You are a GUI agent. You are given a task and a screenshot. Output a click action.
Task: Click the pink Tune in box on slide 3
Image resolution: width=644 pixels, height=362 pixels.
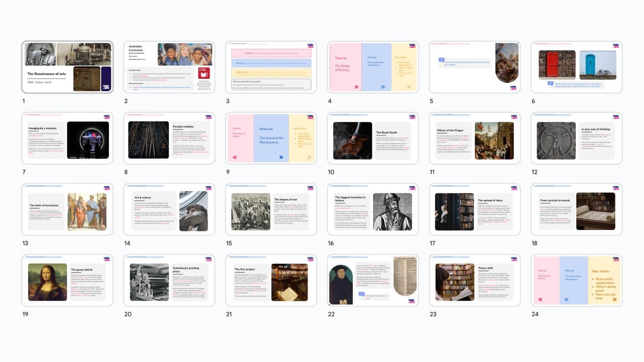(x=271, y=54)
